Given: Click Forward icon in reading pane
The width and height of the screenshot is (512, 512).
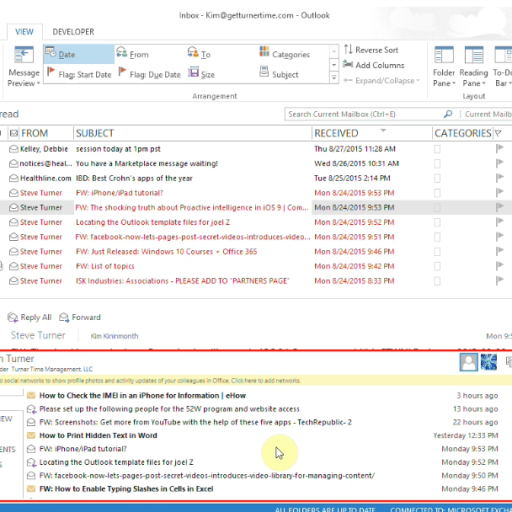Looking at the screenshot, I should (x=64, y=317).
